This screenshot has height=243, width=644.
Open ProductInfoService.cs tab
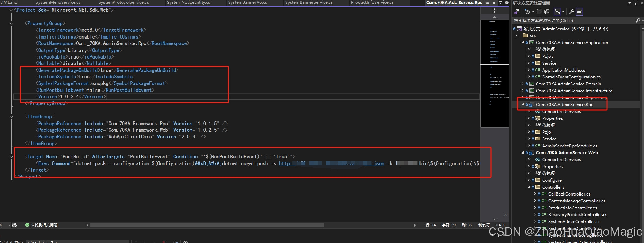[x=372, y=2]
